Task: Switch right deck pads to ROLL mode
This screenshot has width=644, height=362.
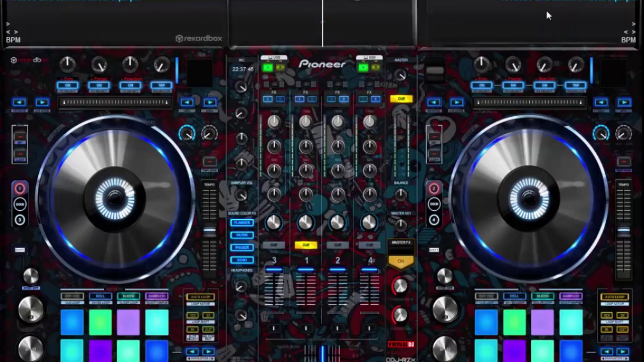Action: pos(514,296)
